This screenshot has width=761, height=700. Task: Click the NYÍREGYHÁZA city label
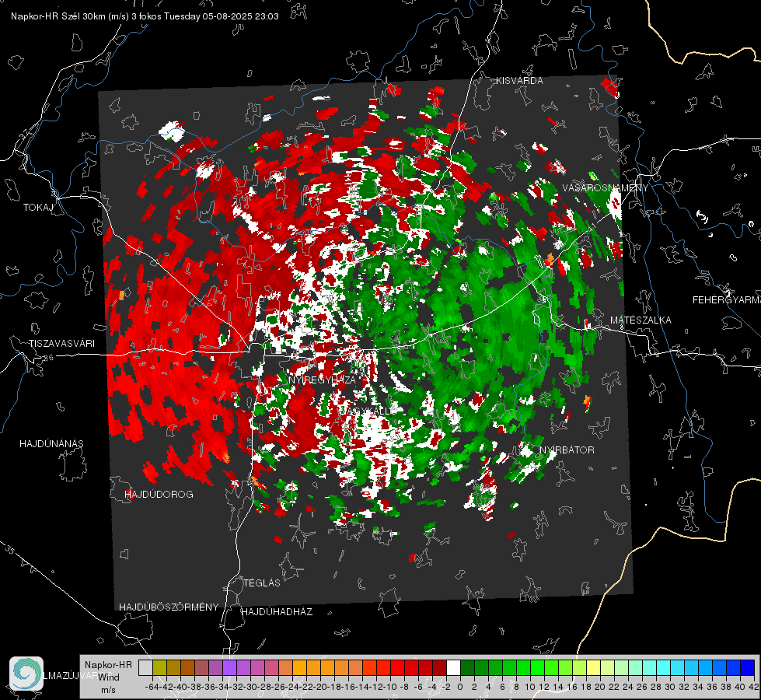tap(322, 380)
